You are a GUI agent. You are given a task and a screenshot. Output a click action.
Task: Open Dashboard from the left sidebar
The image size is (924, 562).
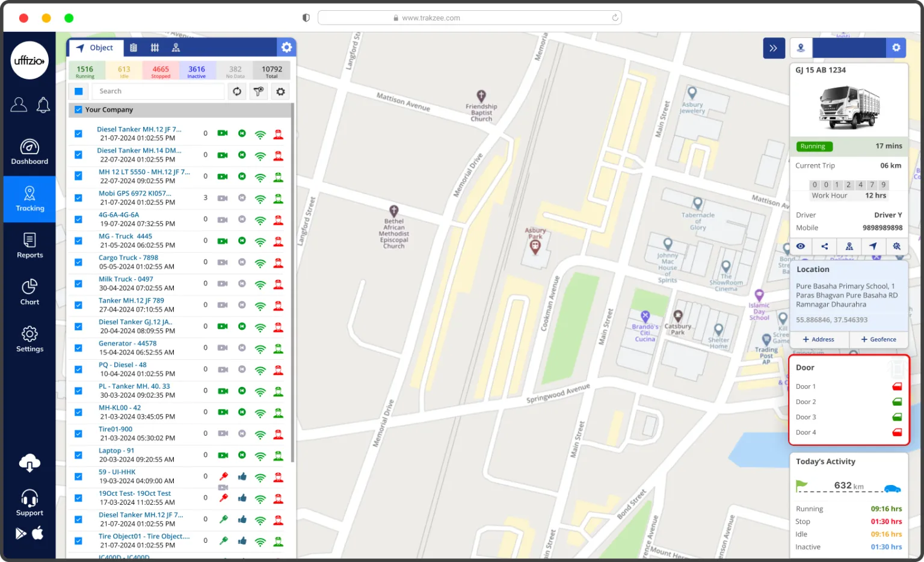29,152
